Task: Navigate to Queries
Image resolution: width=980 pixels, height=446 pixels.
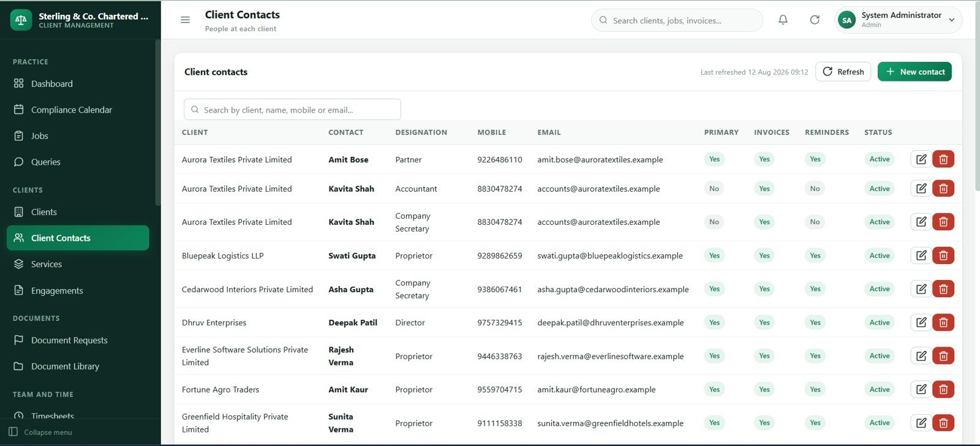Action: point(78,162)
